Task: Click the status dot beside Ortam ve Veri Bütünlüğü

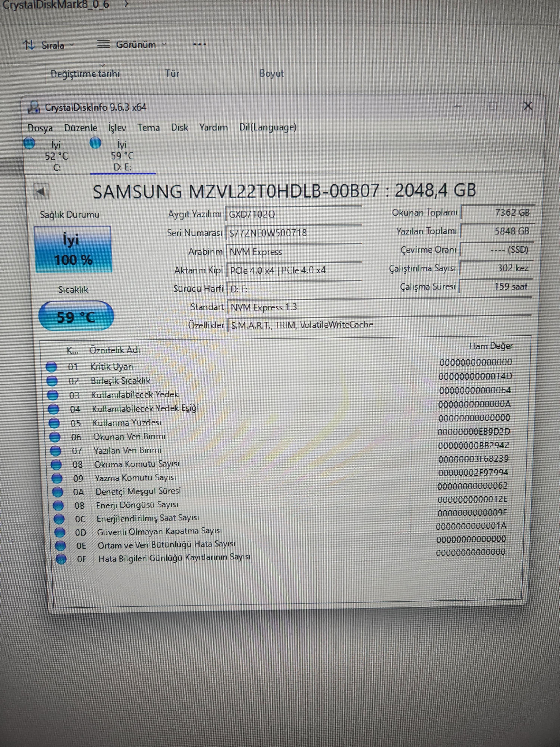Action: (x=60, y=545)
